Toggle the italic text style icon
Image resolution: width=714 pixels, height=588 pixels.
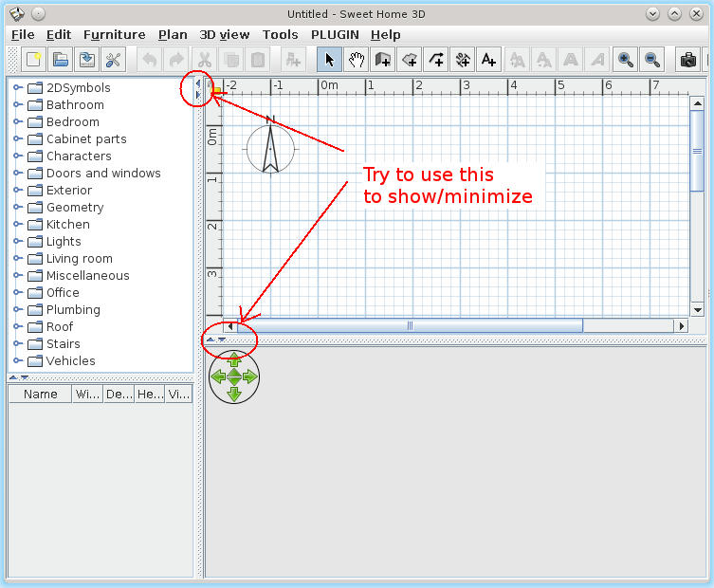click(597, 60)
